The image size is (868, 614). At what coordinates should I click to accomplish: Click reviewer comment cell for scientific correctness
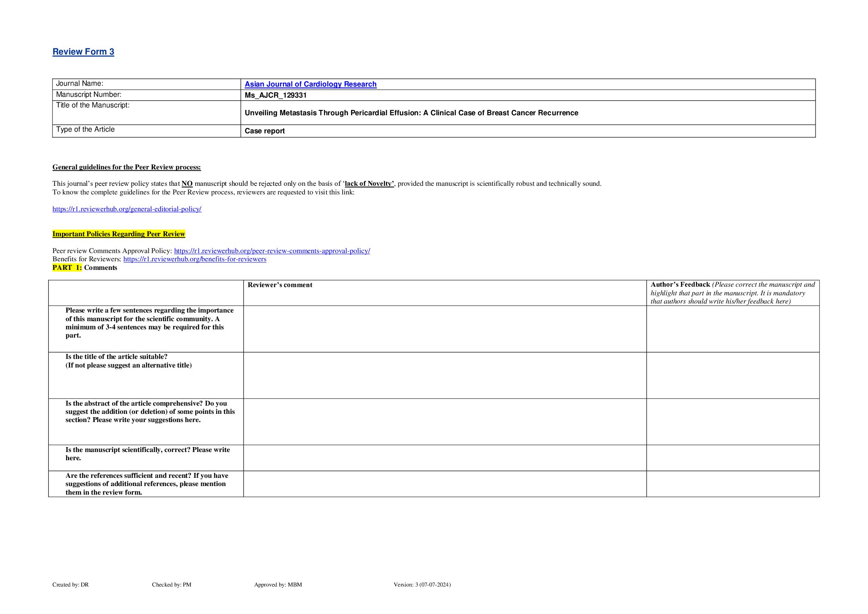[444, 458]
